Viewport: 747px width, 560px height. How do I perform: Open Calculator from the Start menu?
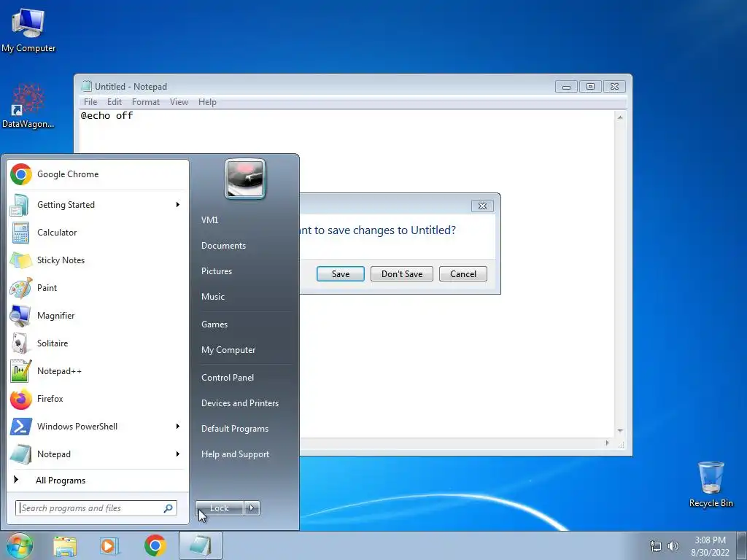98,233
